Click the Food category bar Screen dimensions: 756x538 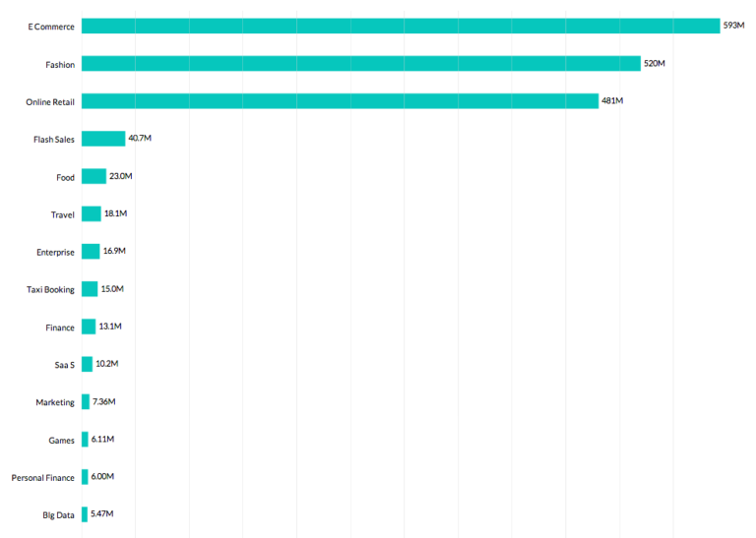pyautogui.click(x=94, y=176)
